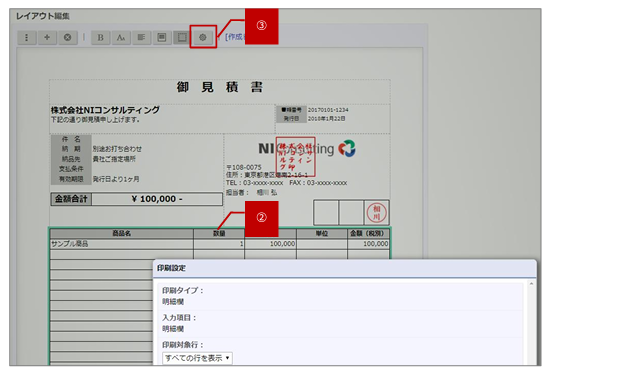Click the 印刷設定 dialog title
Screen dimensions: 640x375
tap(171, 268)
